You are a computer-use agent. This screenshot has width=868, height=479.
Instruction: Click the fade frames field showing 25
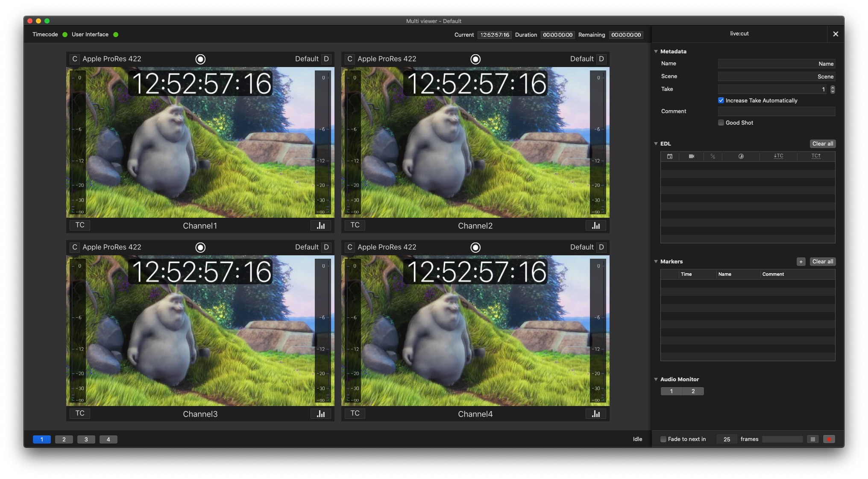click(727, 439)
